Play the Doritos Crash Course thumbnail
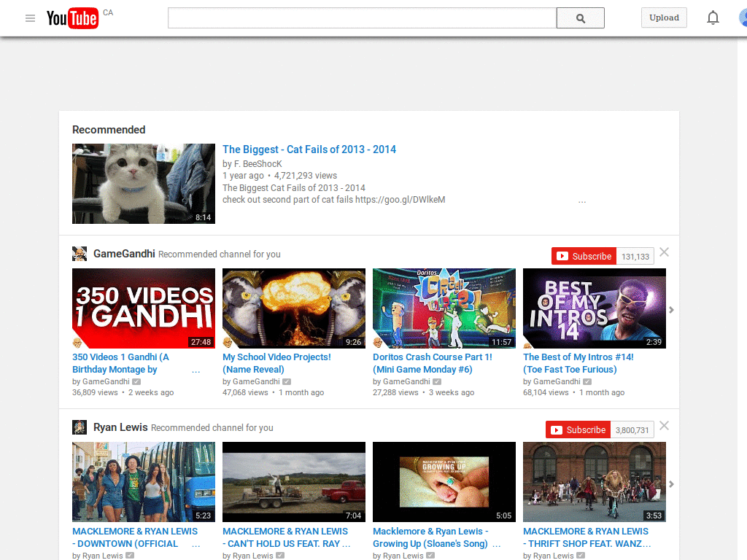747x560 pixels. tap(444, 308)
